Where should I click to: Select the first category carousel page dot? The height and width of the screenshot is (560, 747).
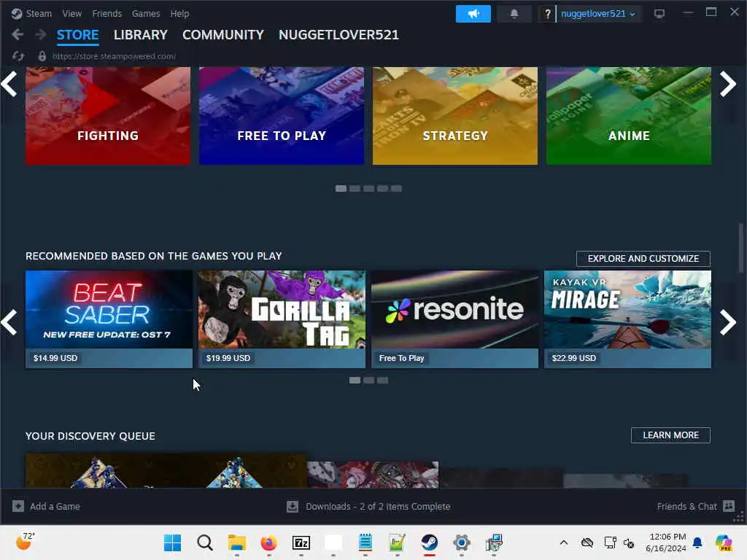[341, 189]
